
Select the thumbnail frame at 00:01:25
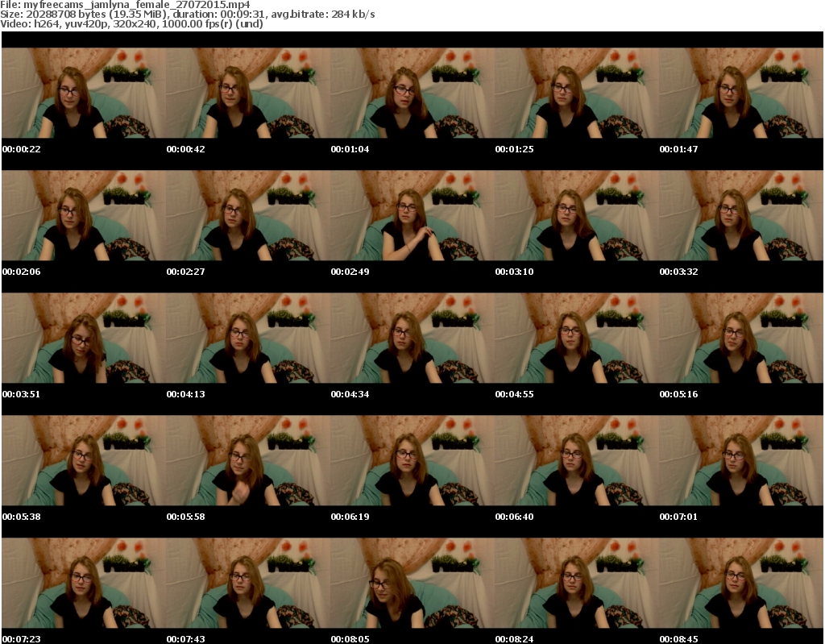[x=577, y=93]
